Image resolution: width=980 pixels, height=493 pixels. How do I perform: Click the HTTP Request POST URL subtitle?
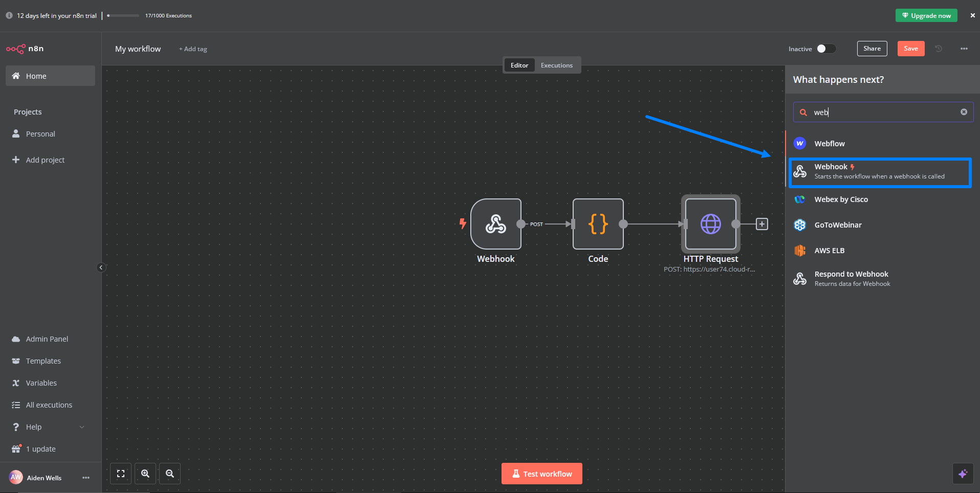coord(709,269)
